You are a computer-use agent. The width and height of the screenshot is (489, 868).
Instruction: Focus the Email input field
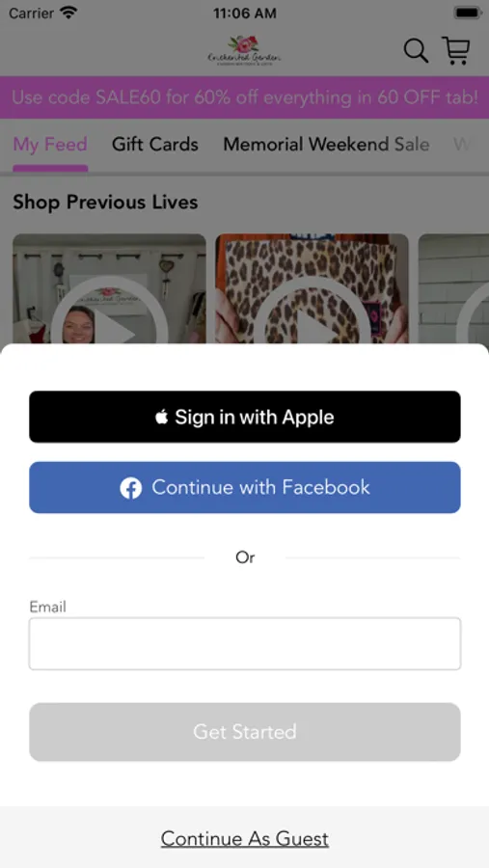(x=245, y=644)
